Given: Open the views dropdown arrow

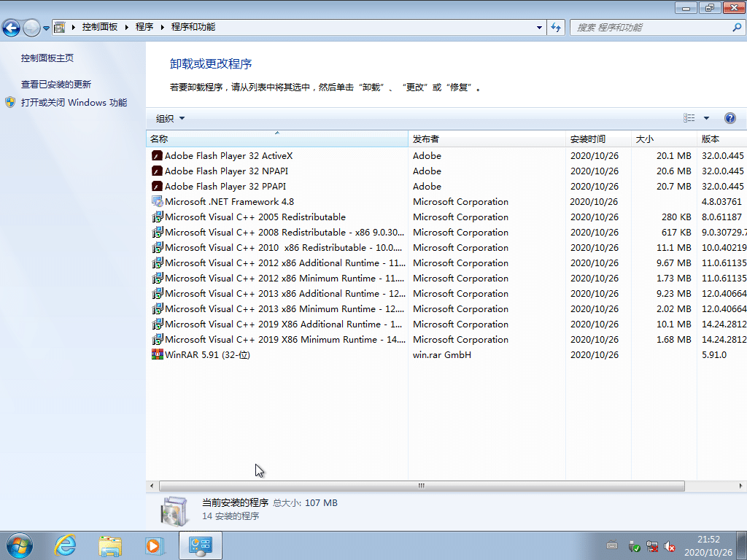Looking at the screenshot, I should 705,117.
